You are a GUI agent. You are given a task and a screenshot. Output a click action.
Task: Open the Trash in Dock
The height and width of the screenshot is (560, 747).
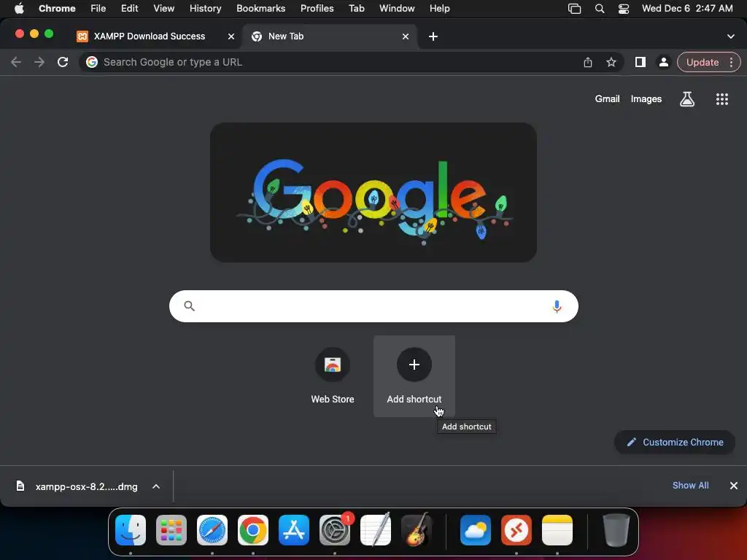click(616, 530)
